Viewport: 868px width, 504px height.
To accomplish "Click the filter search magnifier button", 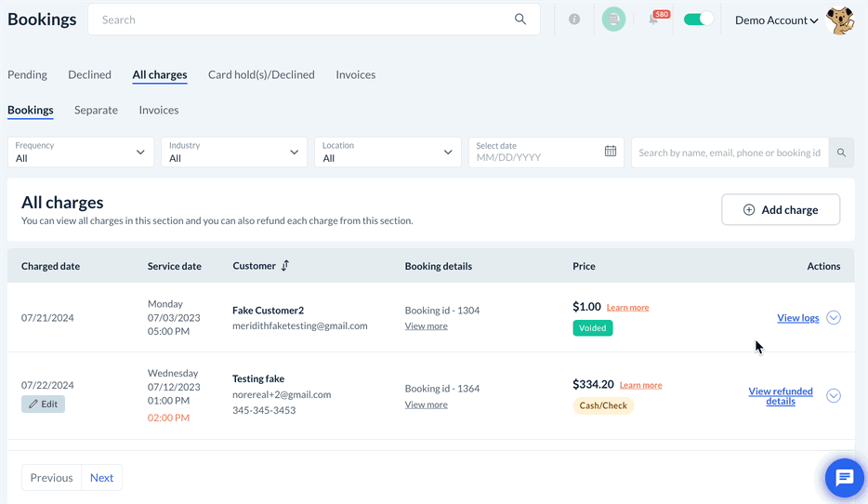I will pos(841,153).
